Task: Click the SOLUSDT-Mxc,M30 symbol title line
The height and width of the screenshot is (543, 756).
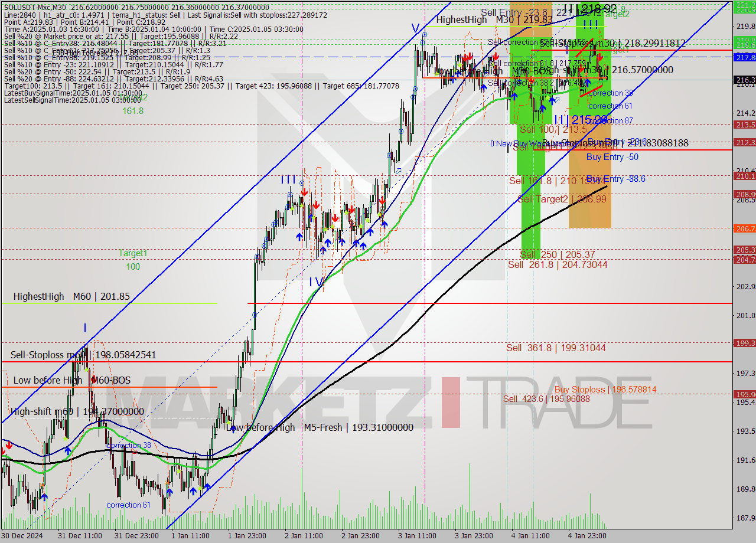Action: point(136,6)
